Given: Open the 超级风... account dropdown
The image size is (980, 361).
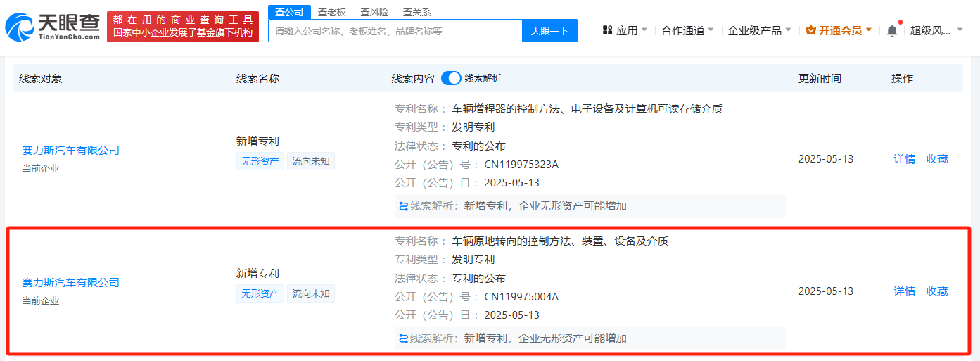Looking at the screenshot, I should (935, 30).
